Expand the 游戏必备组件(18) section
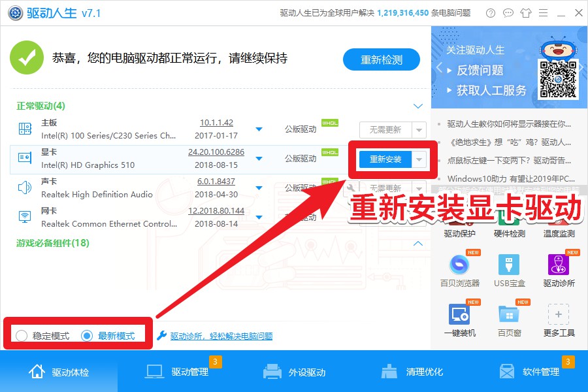This screenshot has height=392, width=588. point(418,243)
